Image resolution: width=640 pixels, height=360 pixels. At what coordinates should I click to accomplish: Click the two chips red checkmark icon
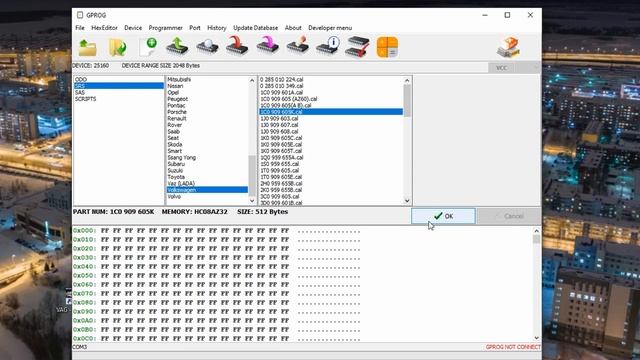point(357,47)
